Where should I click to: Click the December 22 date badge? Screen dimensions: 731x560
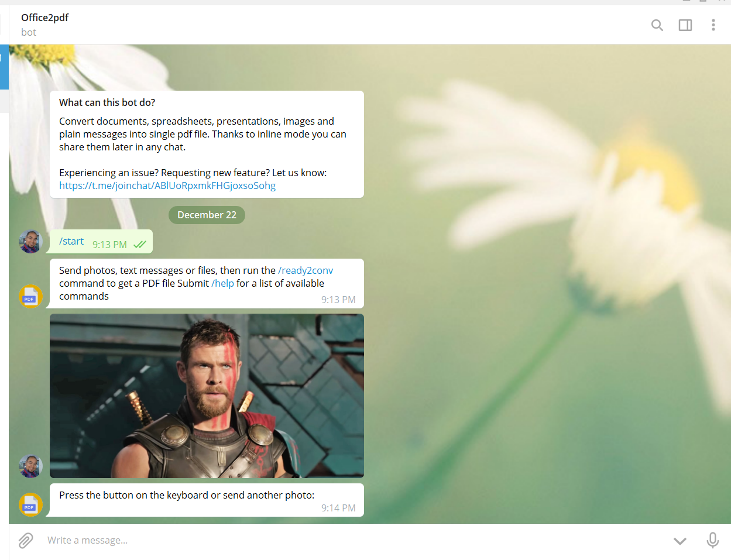207,215
